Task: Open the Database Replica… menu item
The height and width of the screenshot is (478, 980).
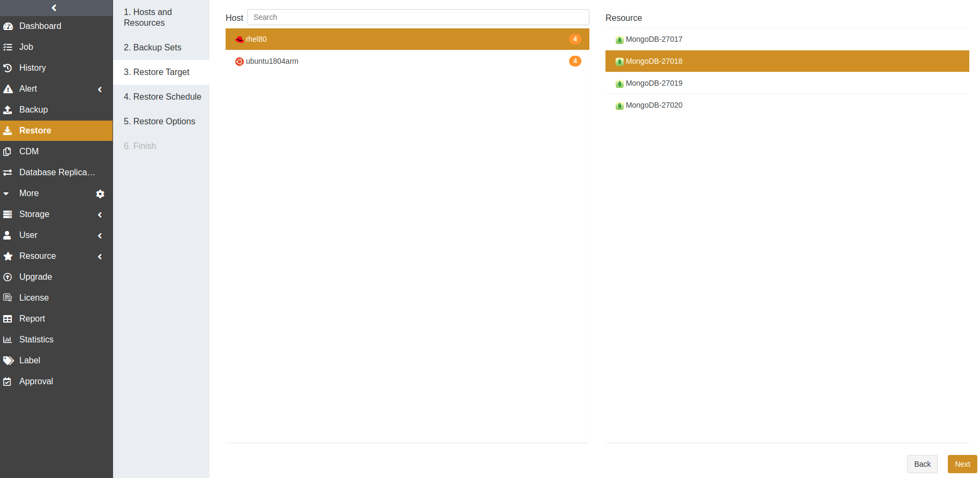Action: [x=56, y=172]
